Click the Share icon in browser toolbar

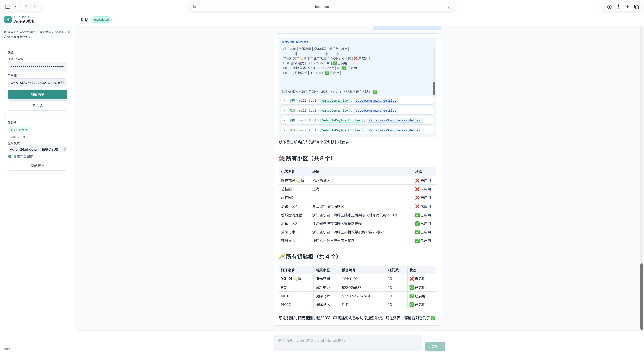click(618, 7)
